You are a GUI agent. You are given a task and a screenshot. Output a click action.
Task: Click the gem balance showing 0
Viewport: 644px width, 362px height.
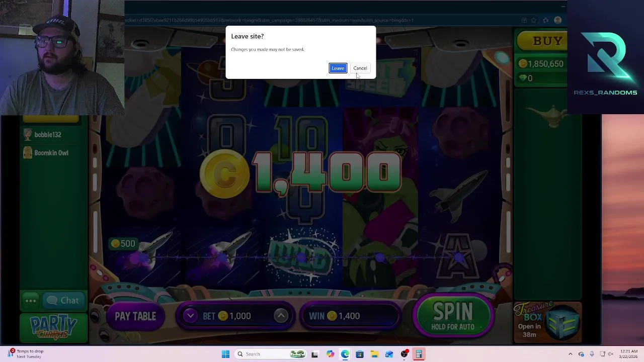pos(526,78)
